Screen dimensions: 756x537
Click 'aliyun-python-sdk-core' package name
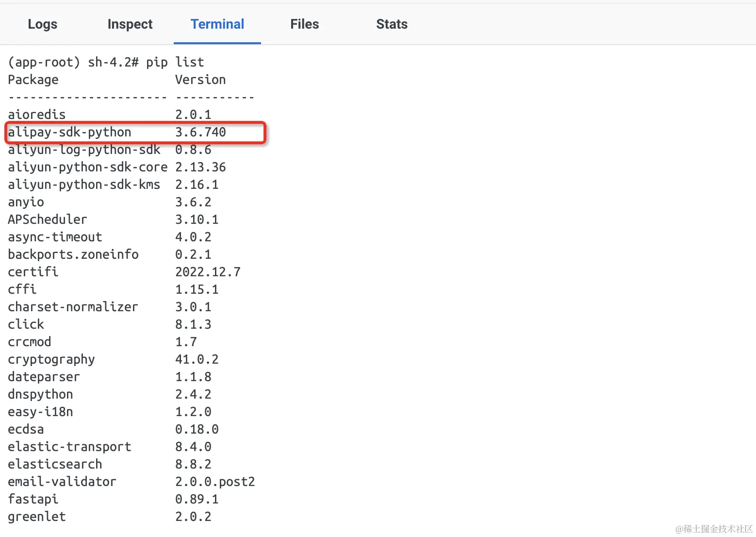(x=88, y=167)
